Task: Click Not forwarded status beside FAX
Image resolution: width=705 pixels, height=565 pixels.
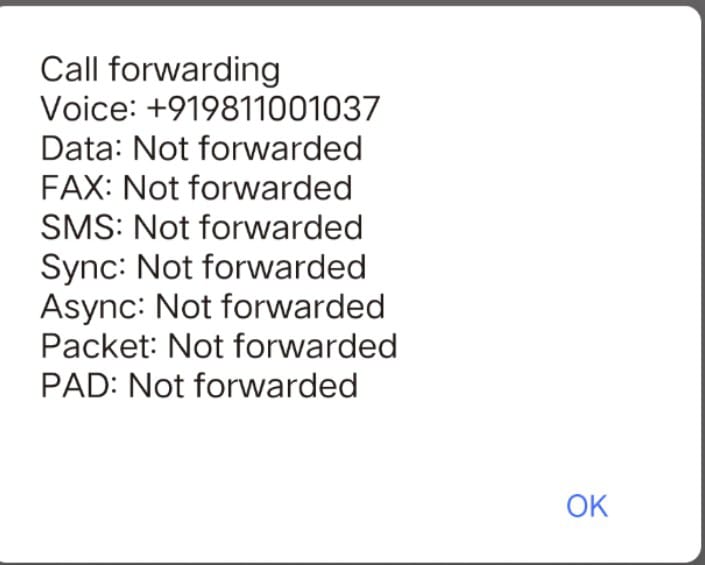Action: click(x=237, y=188)
